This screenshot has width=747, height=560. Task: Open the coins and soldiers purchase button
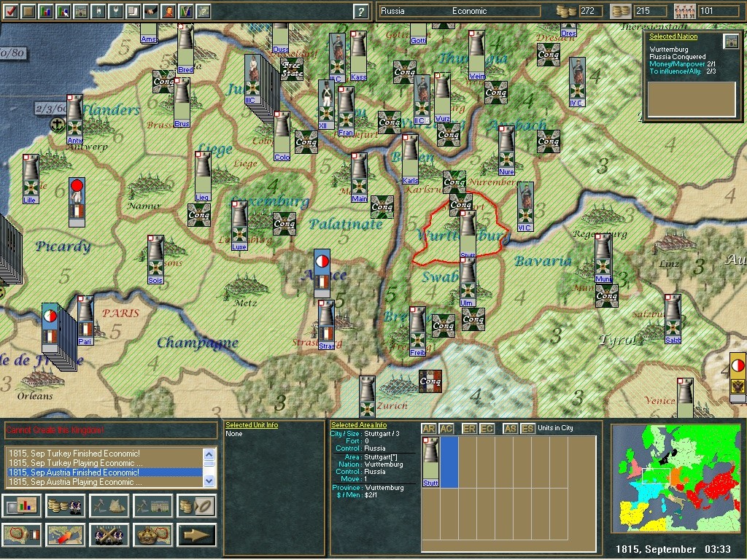pos(65,506)
